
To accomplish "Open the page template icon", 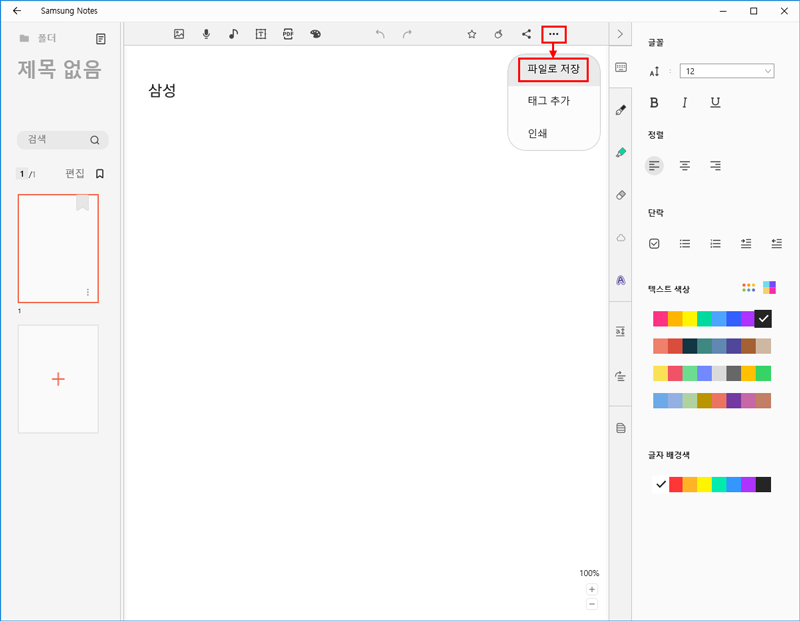I will [x=620, y=428].
